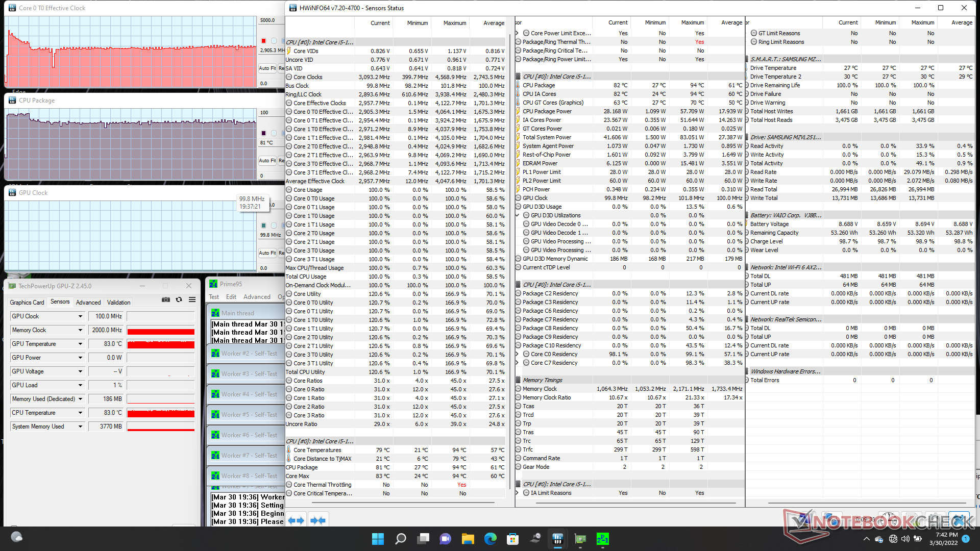The width and height of the screenshot is (980, 551).
Task: Click Auto Fit in CPU Package graph
Action: 267,161
